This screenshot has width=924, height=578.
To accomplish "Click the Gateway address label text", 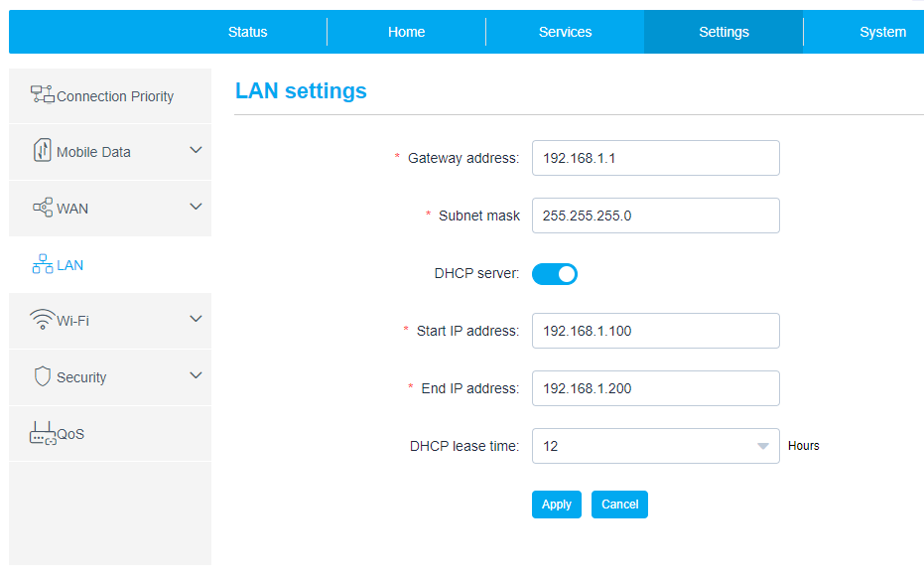I will [x=463, y=158].
